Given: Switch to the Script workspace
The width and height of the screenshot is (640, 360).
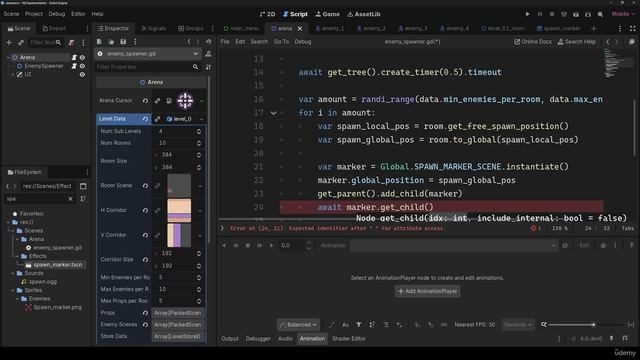Looking at the screenshot, I should click(295, 14).
